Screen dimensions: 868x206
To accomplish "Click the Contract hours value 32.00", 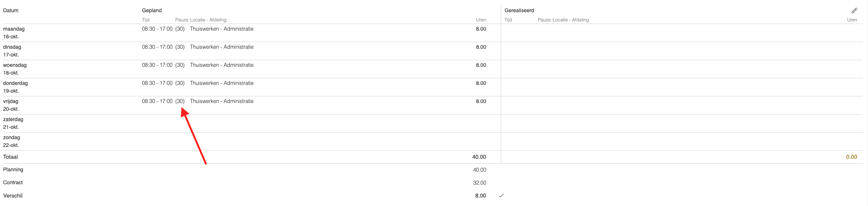I will click(480, 183).
